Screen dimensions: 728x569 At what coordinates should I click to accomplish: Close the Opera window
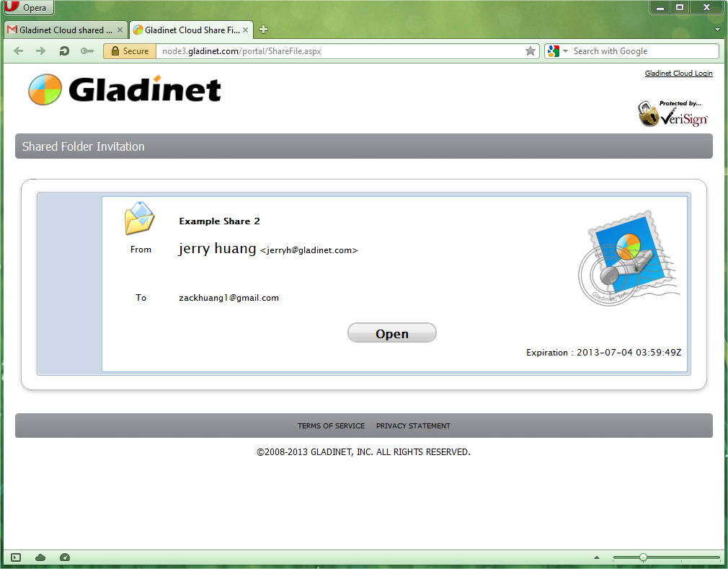[707, 7]
